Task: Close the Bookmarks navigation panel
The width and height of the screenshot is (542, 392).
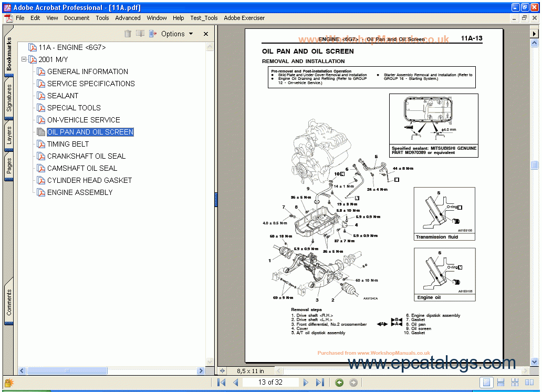Action: 206,34
